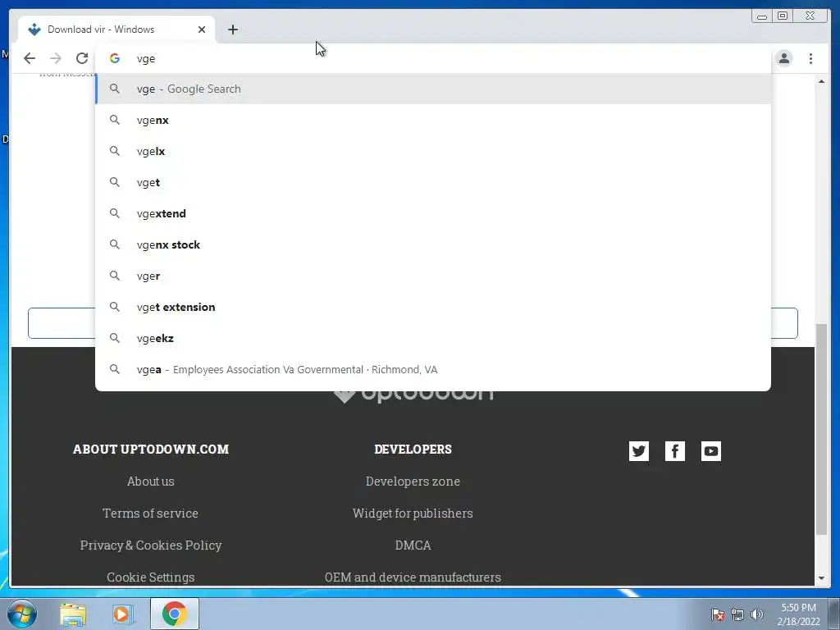Close the Download vir - Windows tab
Screen dimensions: 840x630
tap(202, 30)
